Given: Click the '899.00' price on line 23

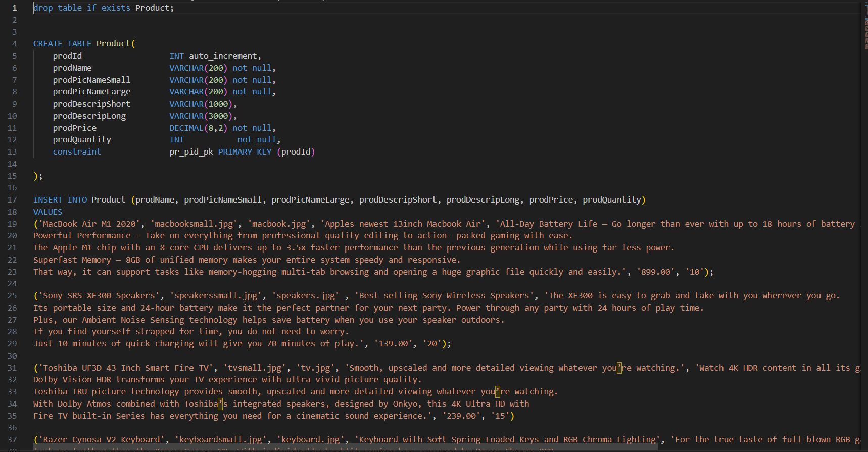Looking at the screenshot, I should (x=656, y=272).
